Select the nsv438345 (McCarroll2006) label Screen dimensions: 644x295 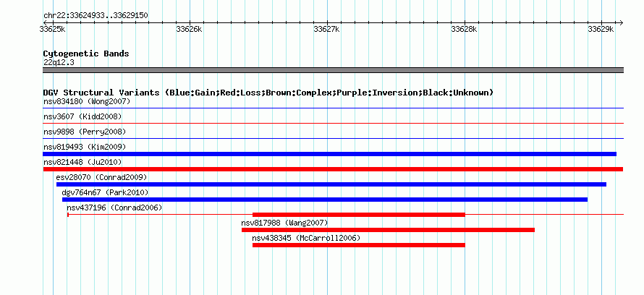click(x=306, y=238)
